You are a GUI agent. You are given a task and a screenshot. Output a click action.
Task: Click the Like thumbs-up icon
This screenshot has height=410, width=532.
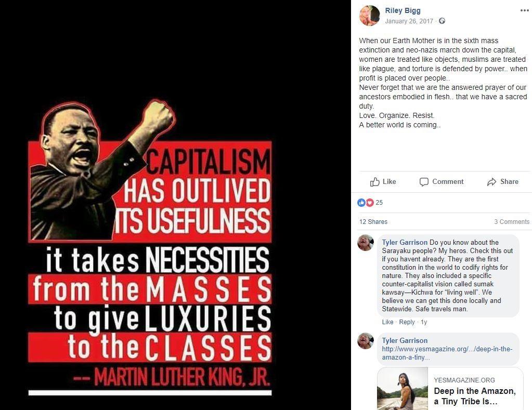click(374, 182)
